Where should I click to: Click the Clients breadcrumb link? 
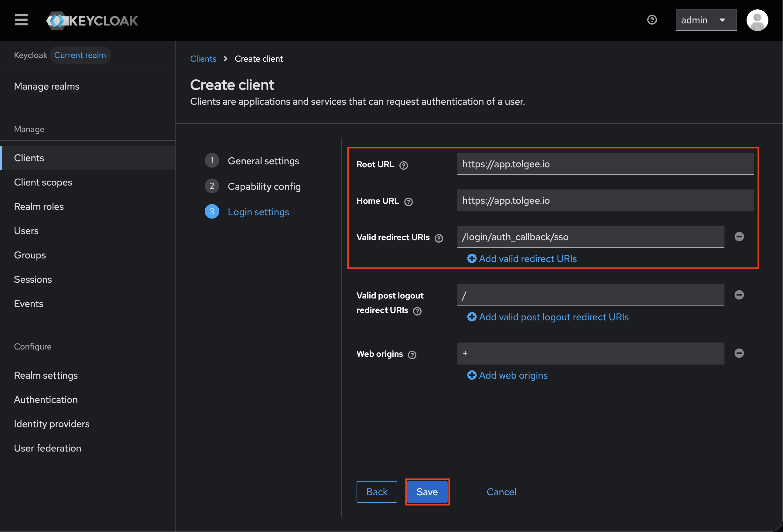(203, 59)
